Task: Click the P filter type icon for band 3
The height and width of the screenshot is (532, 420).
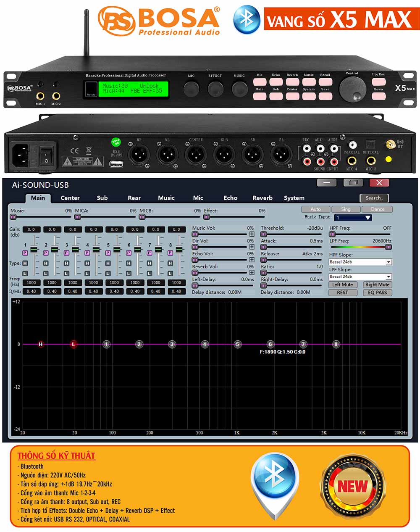Action: coord(66,253)
